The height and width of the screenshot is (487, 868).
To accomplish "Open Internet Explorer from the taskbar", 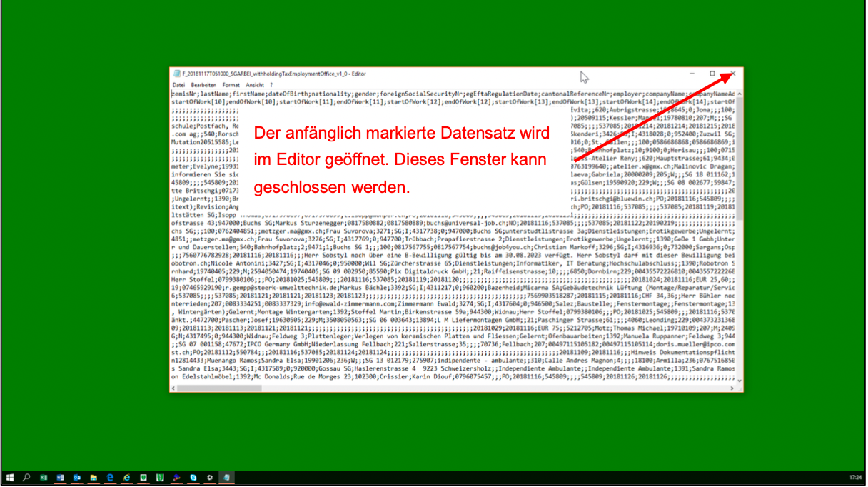I will pos(126,477).
